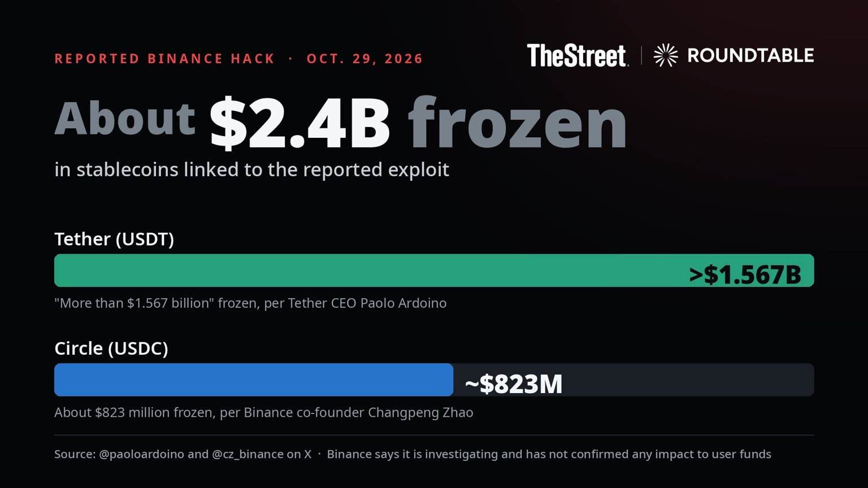Open the @paoloardoino source handle

click(x=141, y=454)
